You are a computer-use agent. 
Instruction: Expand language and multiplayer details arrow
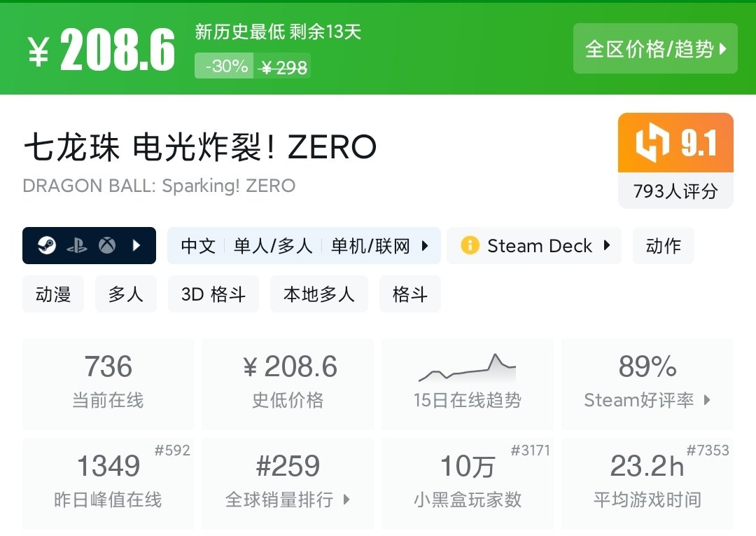(425, 246)
